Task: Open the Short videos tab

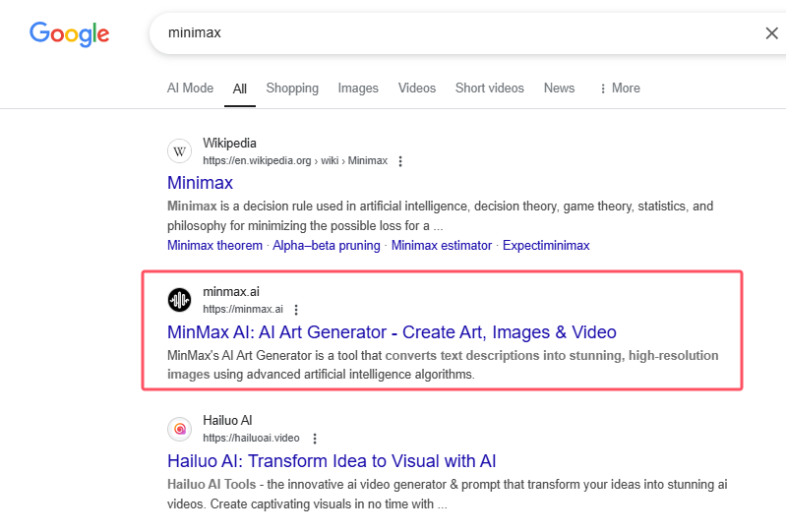Action: (489, 89)
